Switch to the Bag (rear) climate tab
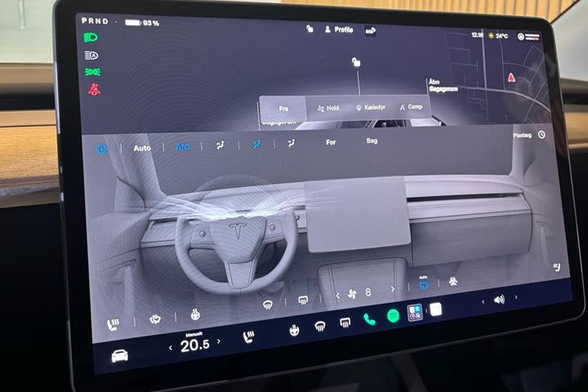Viewport: 588px width, 392px height. tap(372, 140)
